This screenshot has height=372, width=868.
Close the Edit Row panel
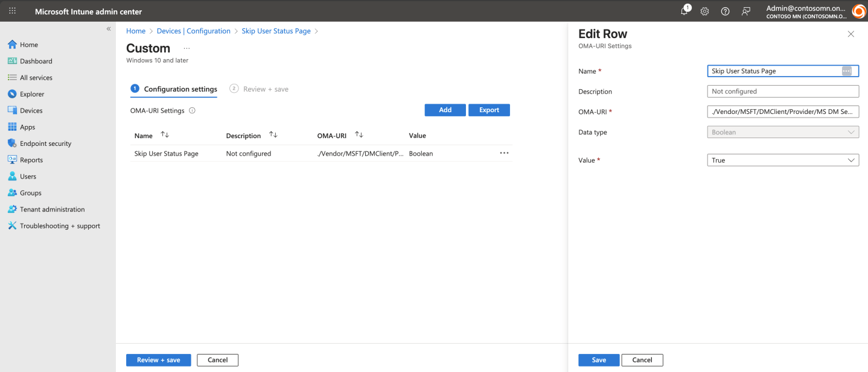tap(851, 34)
